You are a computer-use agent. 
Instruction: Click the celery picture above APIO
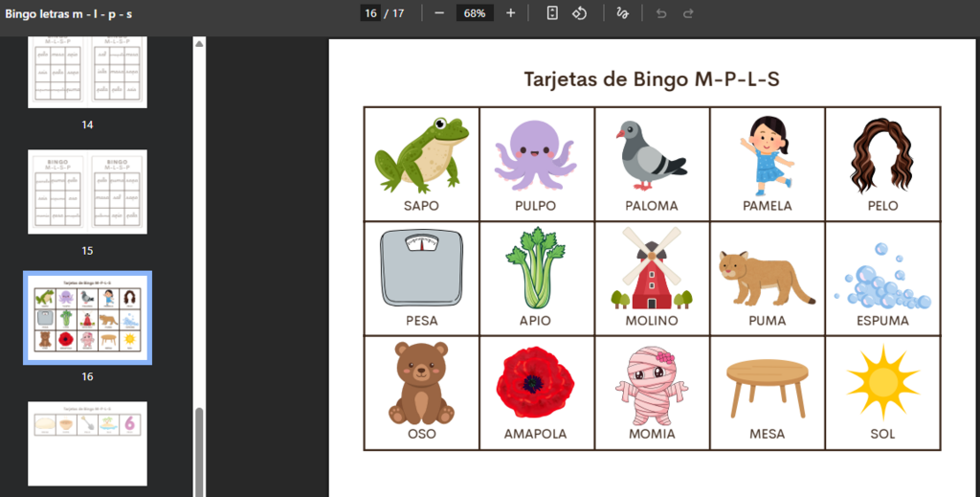pos(536,268)
